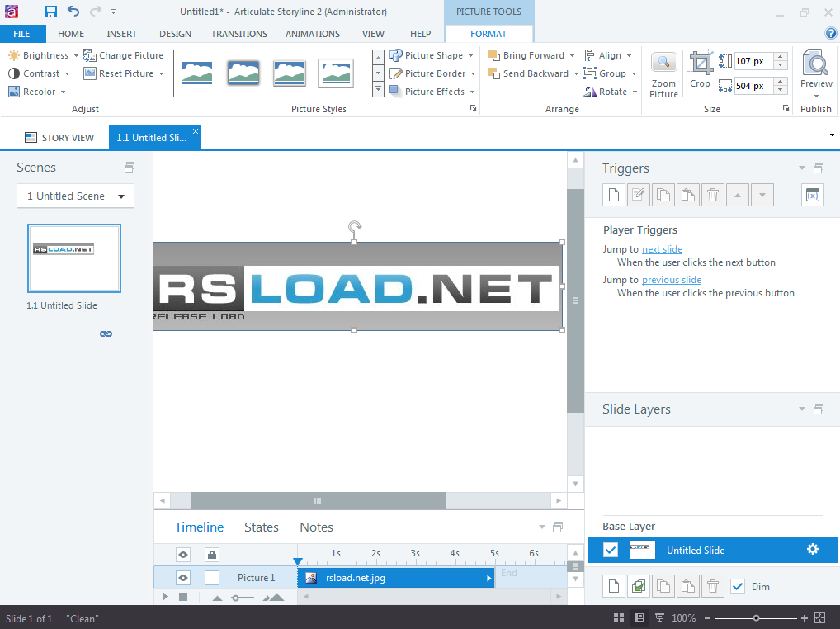Viewport: 840px width, 629px height.
Task: Move trigger down with arrow button
Action: [762, 195]
